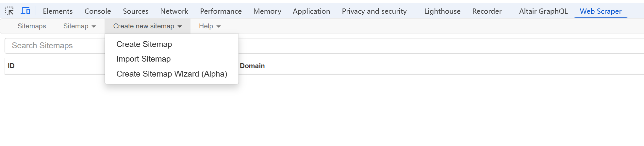The width and height of the screenshot is (644, 146).
Task: Open the Recorder tab
Action: [x=487, y=11]
